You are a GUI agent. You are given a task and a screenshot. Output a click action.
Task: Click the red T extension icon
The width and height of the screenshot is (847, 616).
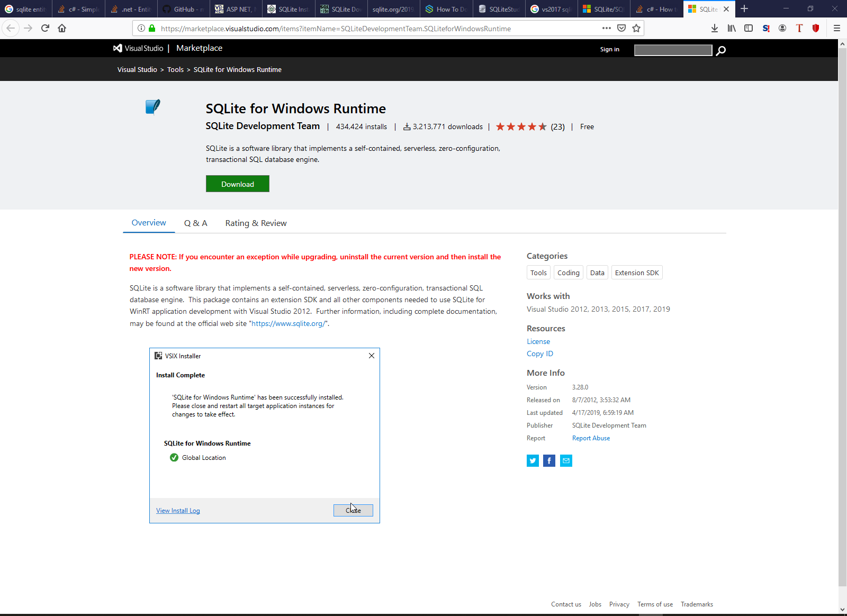click(x=799, y=28)
